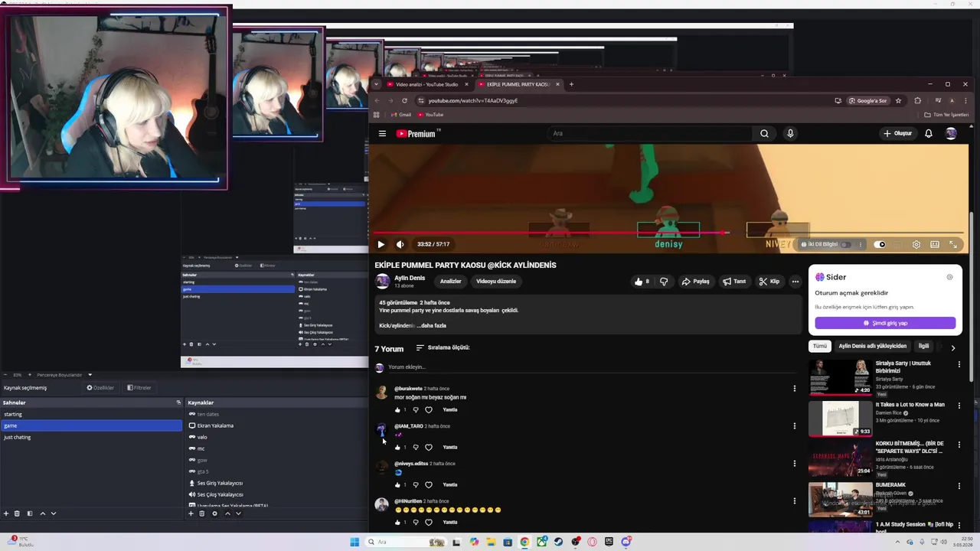Heart the comment by @burakwete
The width and height of the screenshot is (980, 551).
coord(429,409)
